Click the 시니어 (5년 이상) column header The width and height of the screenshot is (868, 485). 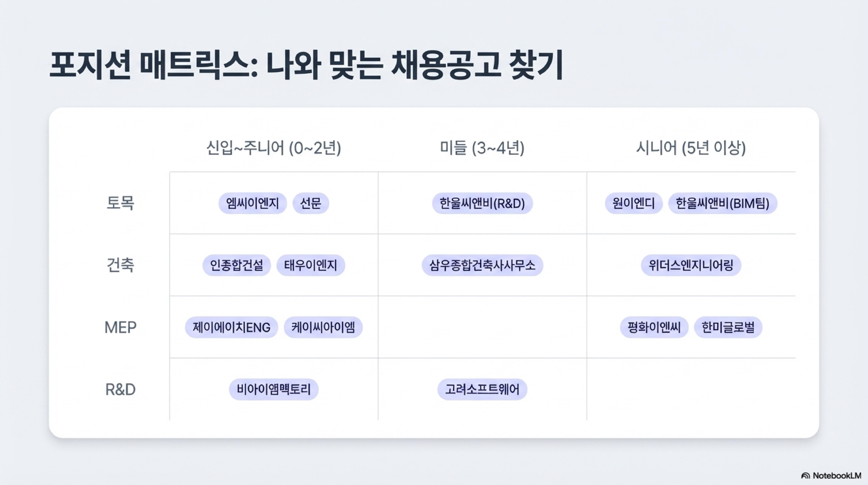tap(691, 148)
